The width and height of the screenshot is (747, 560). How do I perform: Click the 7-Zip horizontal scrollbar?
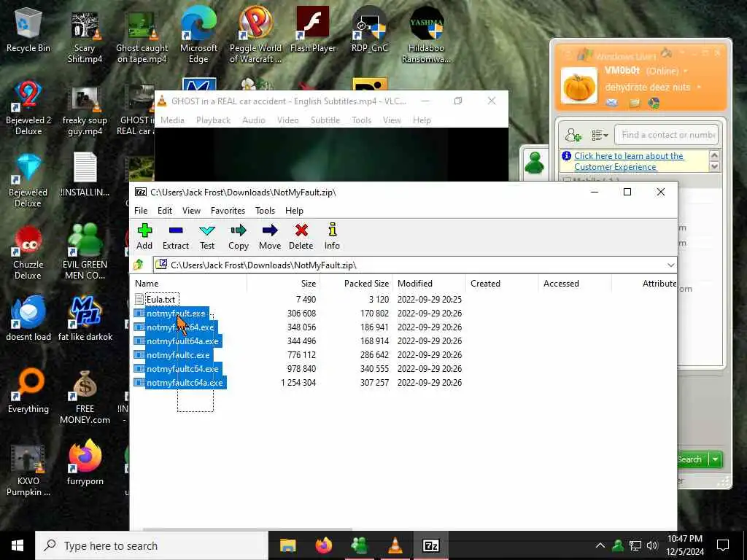248,529
